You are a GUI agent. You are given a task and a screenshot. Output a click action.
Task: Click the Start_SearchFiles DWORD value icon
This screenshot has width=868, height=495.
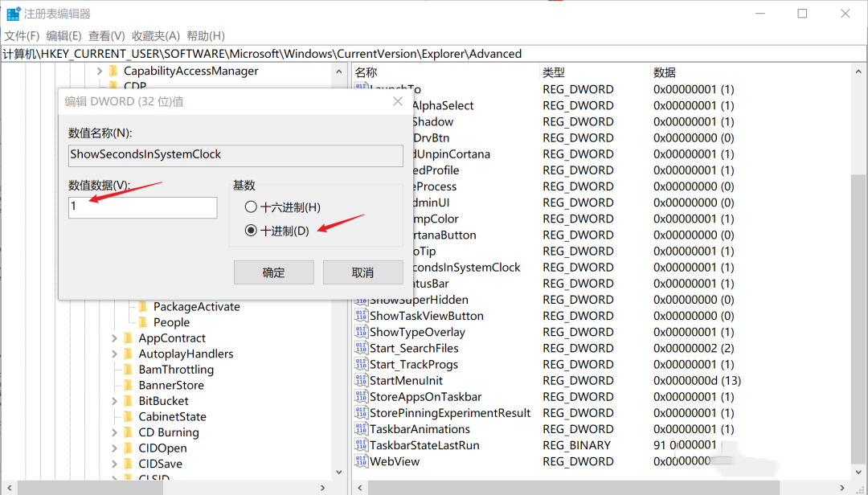(361, 348)
